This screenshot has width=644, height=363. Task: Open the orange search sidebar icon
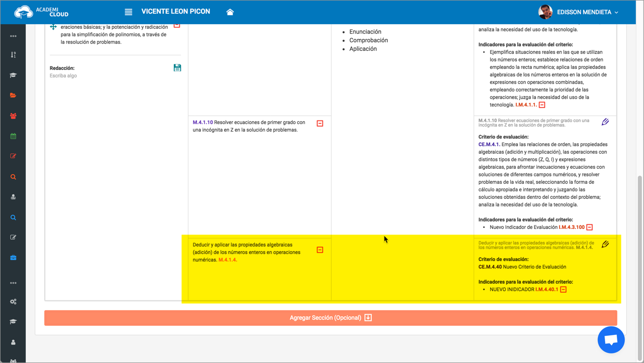[13, 177]
